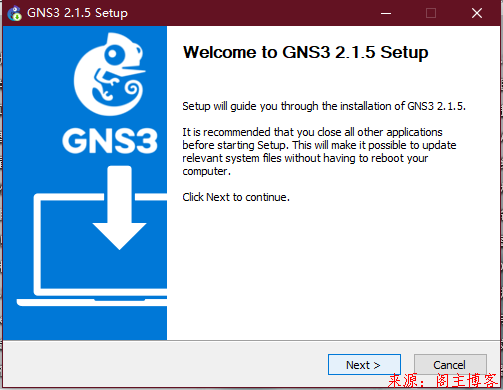Click the white GNS3 wordmark on blue panel

(110, 141)
